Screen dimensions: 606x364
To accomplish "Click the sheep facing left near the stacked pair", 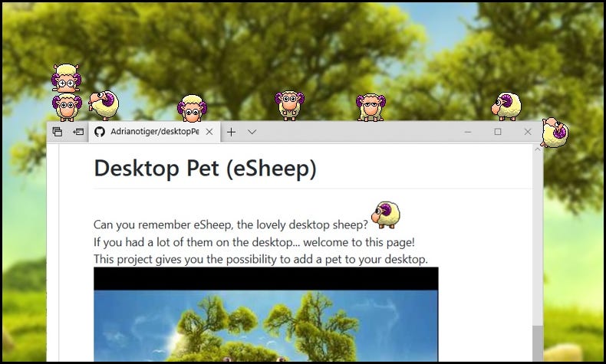I will pyautogui.click(x=104, y=105).
